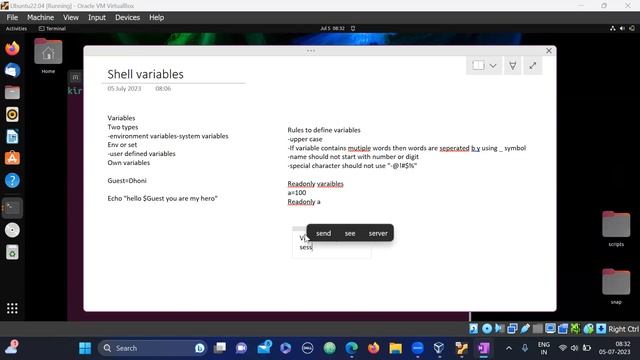Open Thunderbird mail in the Ubuntu dock

(x=12, y=71)
